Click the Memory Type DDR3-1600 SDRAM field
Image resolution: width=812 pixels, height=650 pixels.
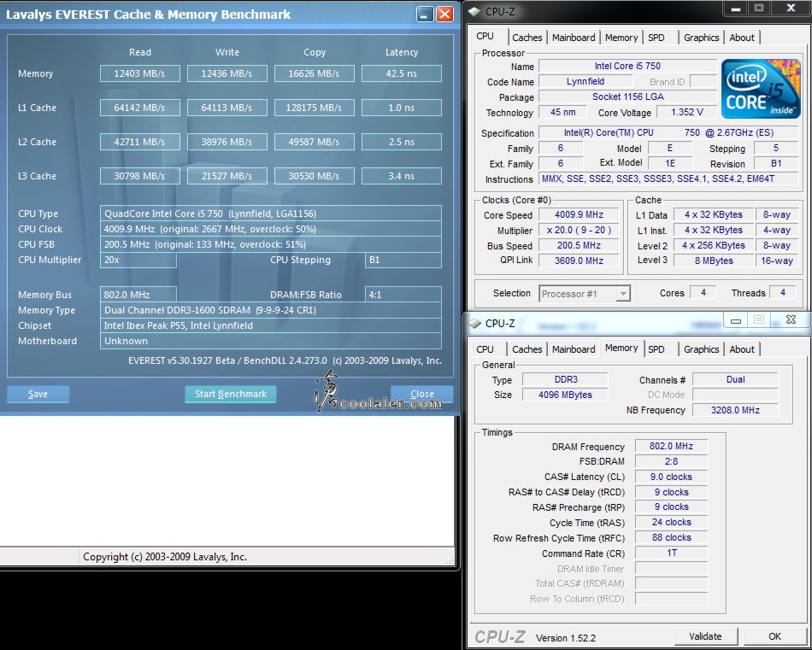coord(270,310)
